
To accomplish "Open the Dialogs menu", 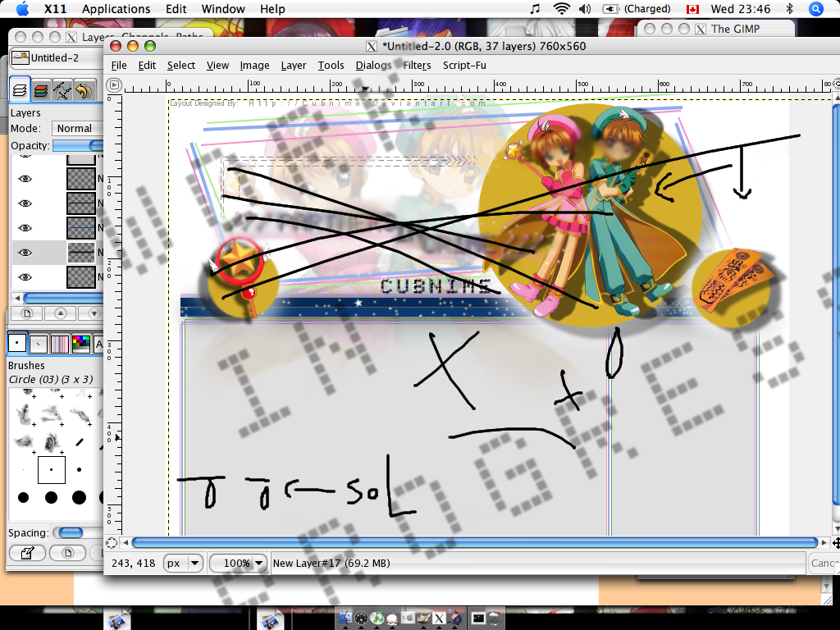I will (x=373, y=66).
